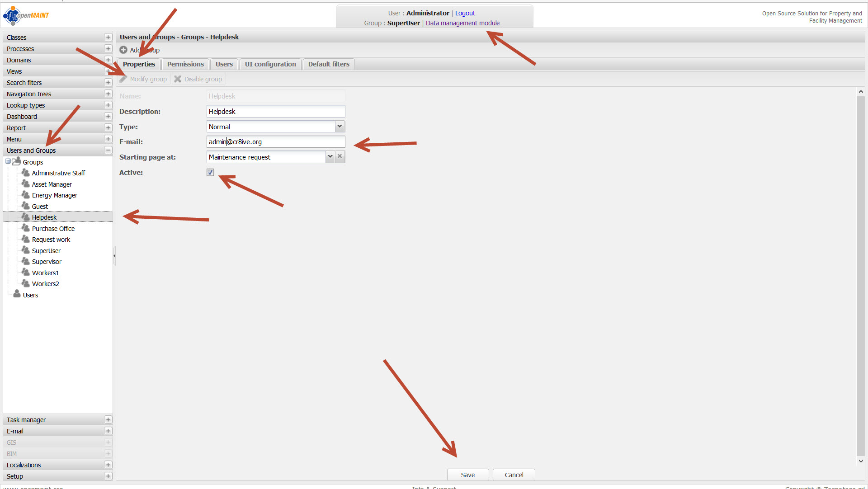Image resolution: width=868 pixels, height=489 pixels.
Task: Click the Groups folder icon in tree
Action: [17, 162]
